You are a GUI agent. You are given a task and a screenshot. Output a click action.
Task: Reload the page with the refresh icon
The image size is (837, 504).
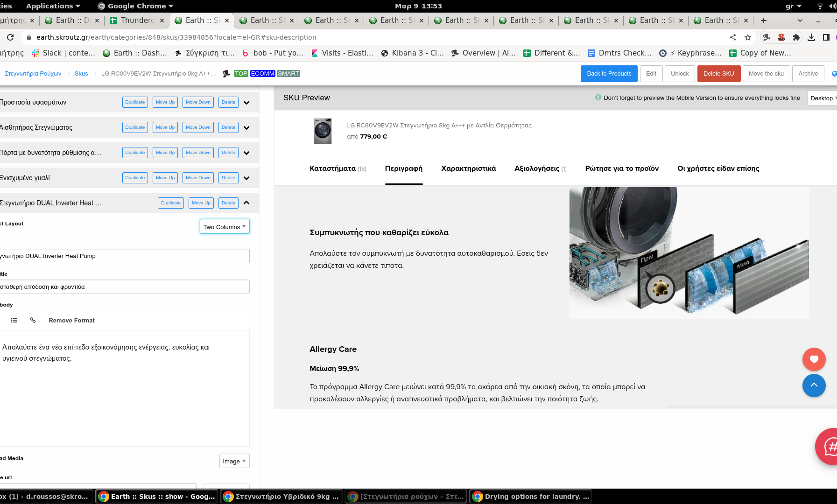[x=10, y=37]
